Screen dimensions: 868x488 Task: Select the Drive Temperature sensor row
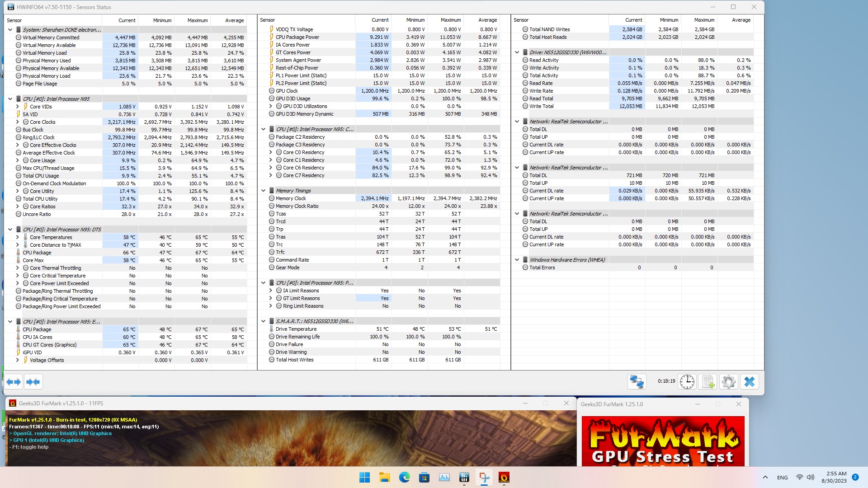click(x=296, y=329)
